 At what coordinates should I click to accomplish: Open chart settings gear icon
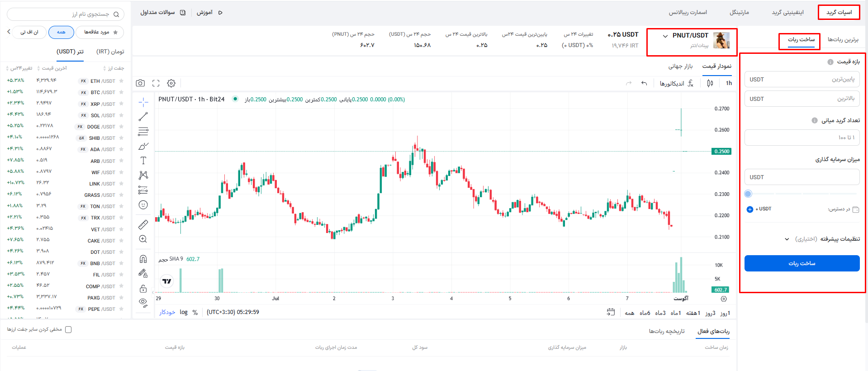tap(171, 83)
